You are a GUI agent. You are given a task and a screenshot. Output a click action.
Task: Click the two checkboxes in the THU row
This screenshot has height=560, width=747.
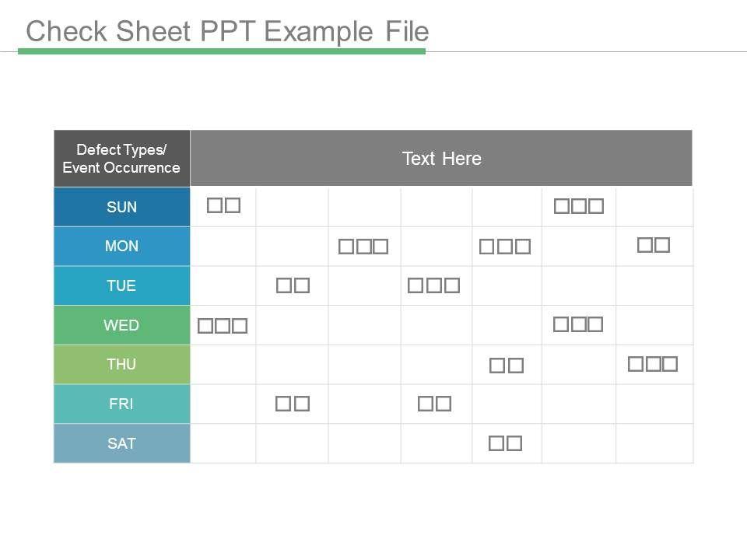[507, 366]
